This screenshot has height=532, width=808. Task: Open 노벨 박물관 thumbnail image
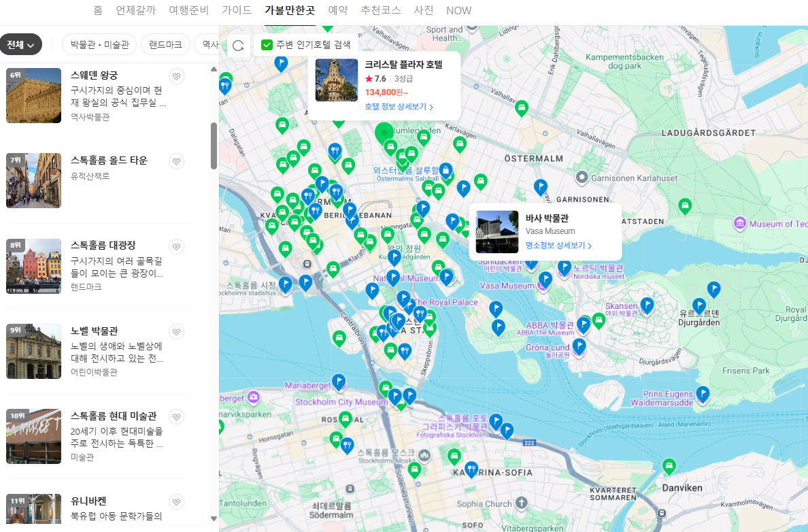click(33, 351)
